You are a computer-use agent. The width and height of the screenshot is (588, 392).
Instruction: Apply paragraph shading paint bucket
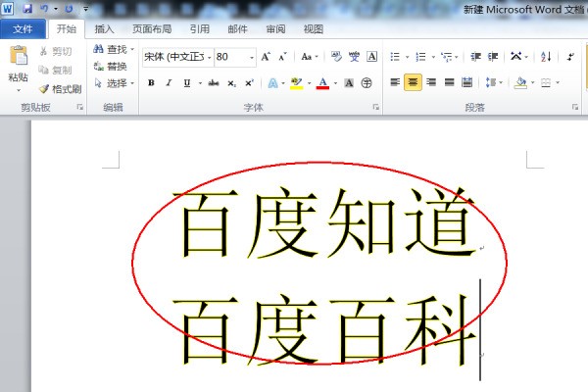520,82
